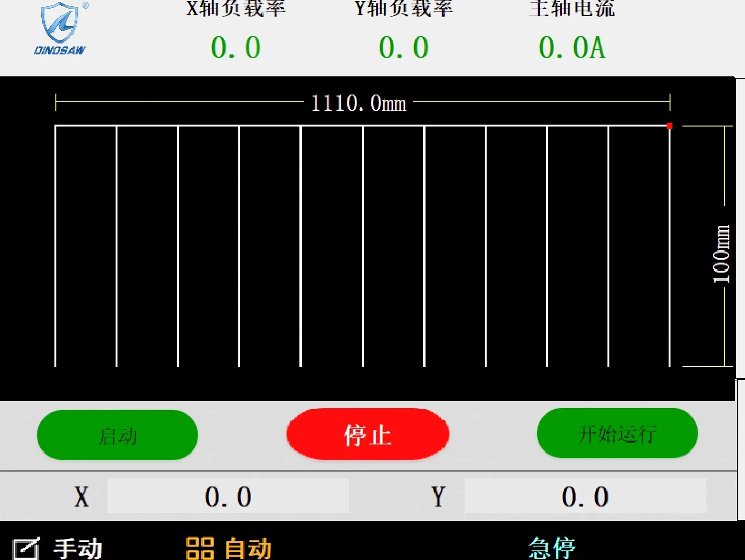Click the pencil icon beside 手动
The width and height of the screenshot is (745, 560).
pyautogui.click(x=26, y=549)
